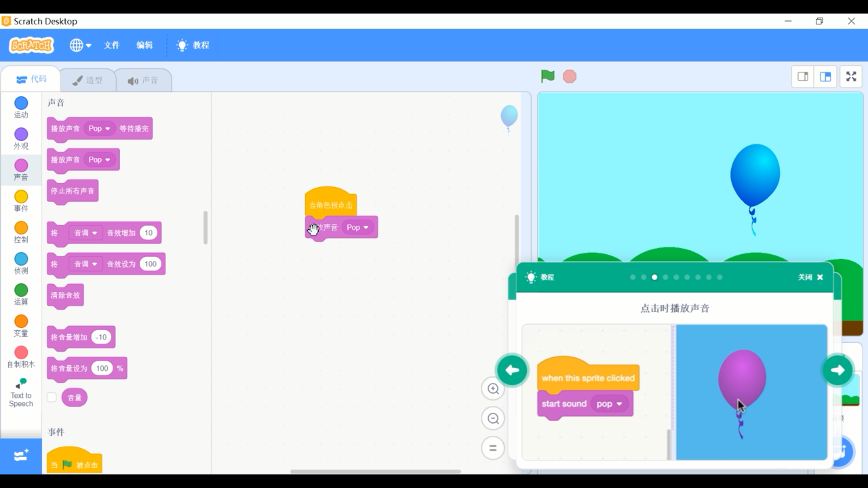Click the blue balloon sprite on the stage
This screenshot has width=868, height=488.
755,171
